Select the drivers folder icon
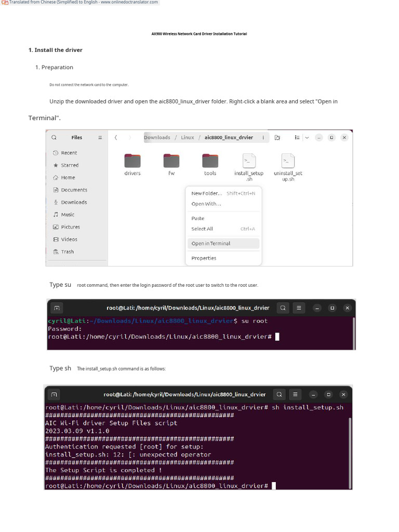 (x=132, y=161)
